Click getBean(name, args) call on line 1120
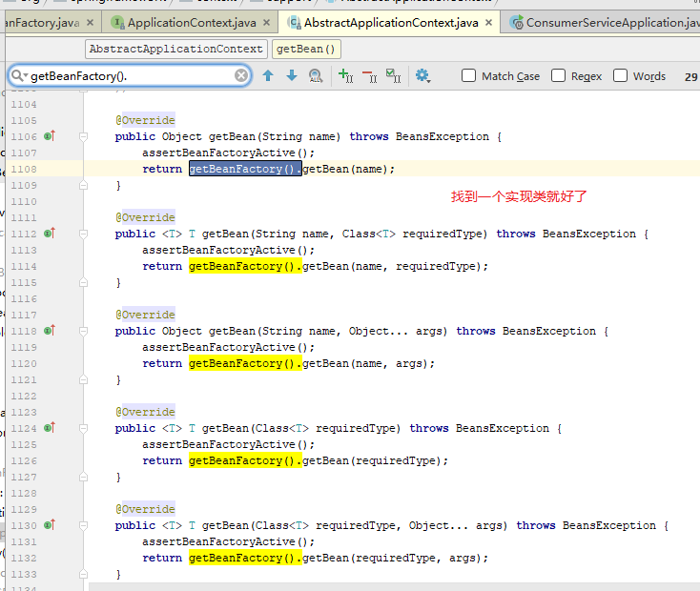700x591 pixels. click(x=365, y=363)
